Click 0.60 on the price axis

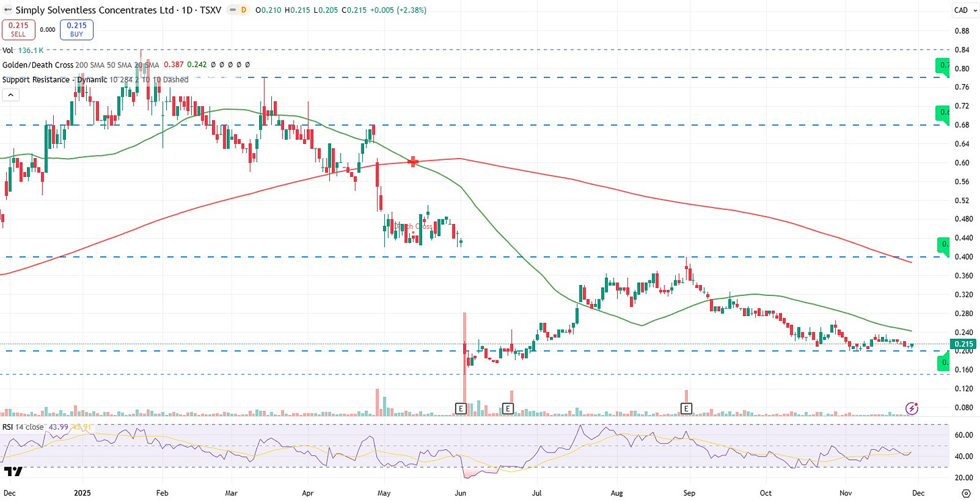click(960, 162)
